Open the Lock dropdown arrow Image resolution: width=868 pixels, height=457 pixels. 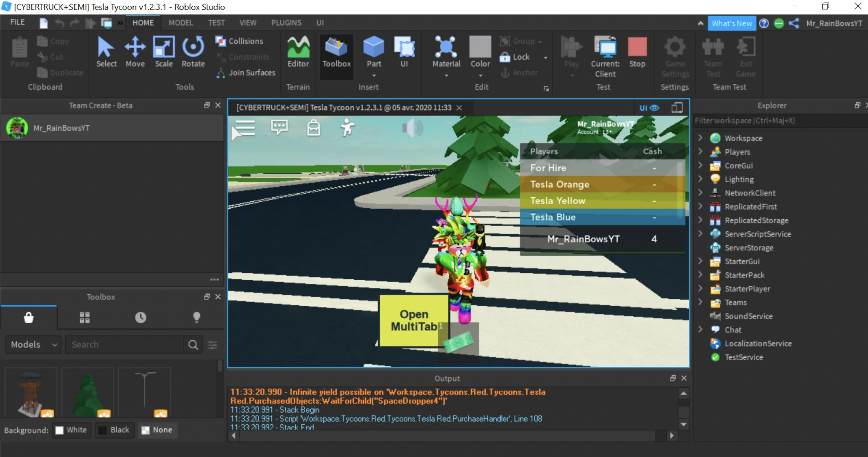coord(546,58)
